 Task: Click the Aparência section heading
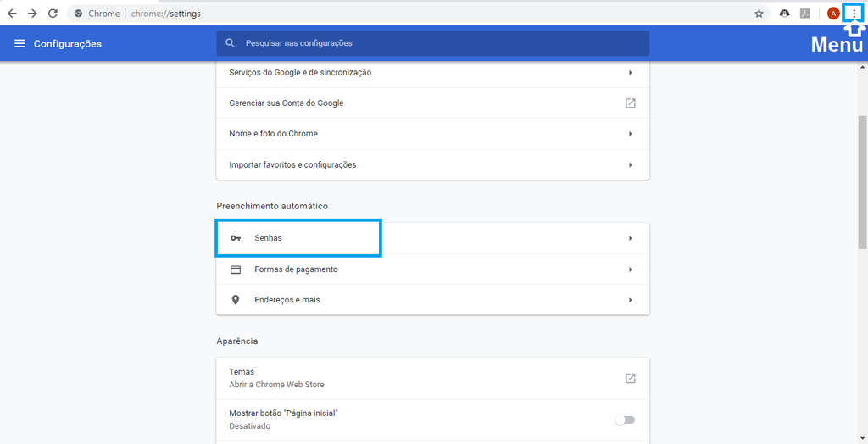pyautogui.click(x=237, y=341)
